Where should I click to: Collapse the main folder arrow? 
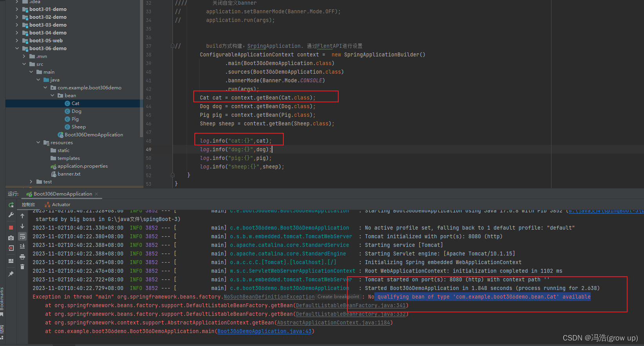31,72
